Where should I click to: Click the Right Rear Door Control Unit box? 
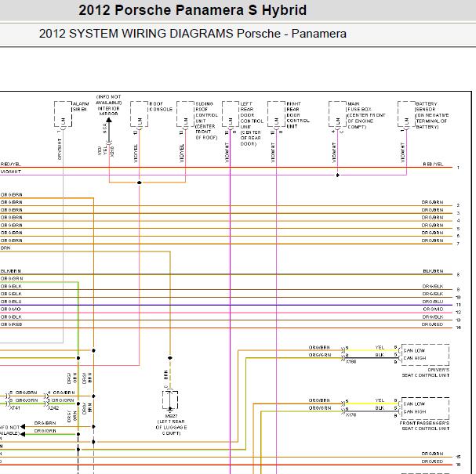tap(277, 114)
